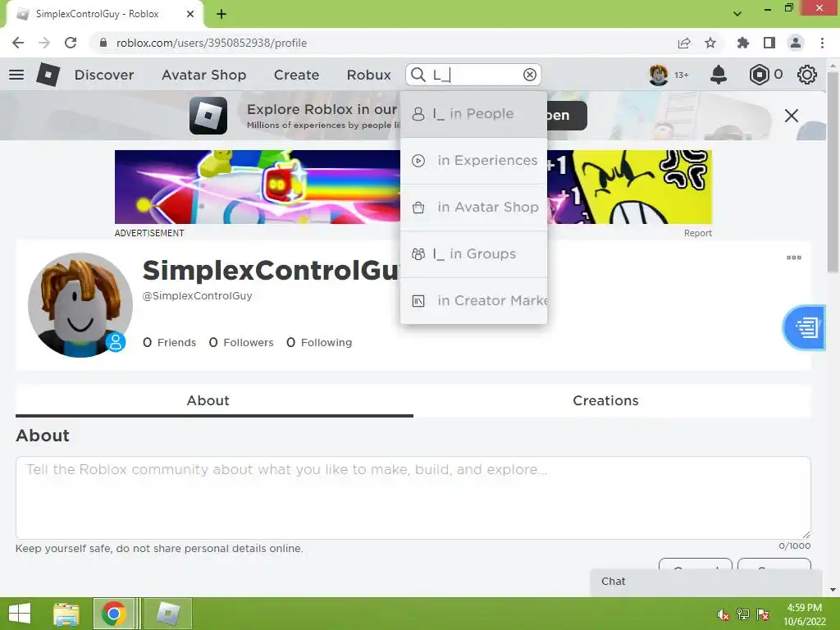Open the 0 Followers link

241,342
